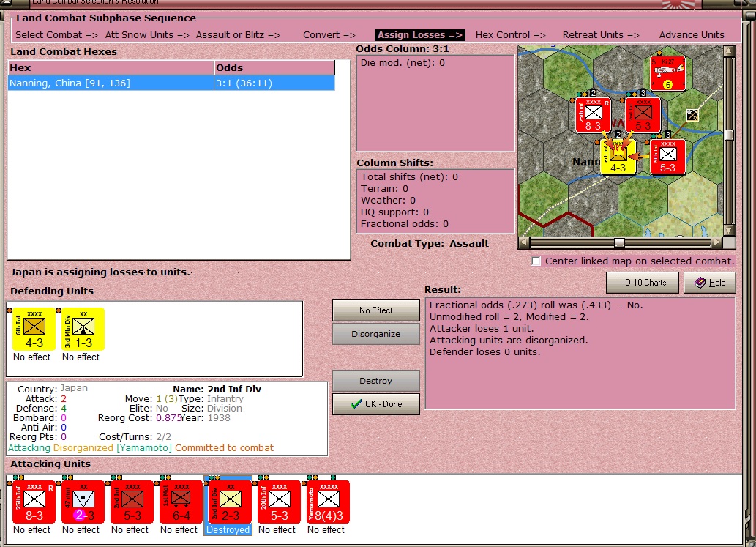Viewport: 756px width, 547px height.
Task: Open the Help button
Action: (710, 283)
